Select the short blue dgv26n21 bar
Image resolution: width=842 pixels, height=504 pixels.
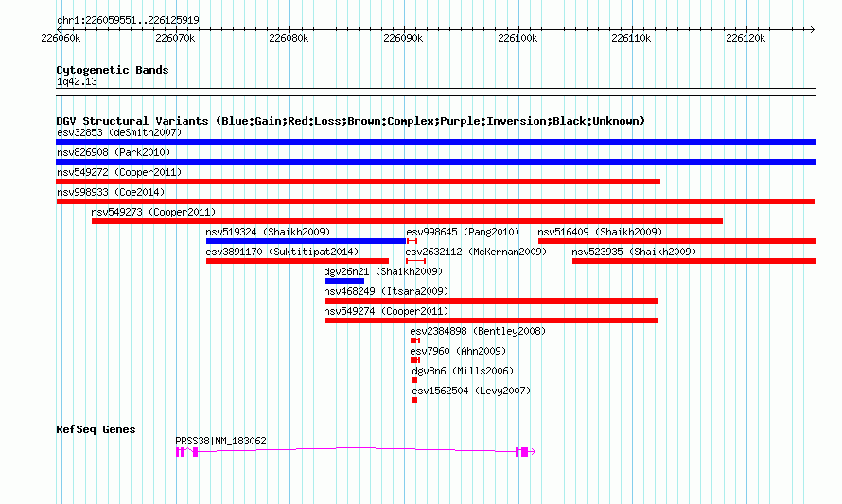(x=344, y=281)
